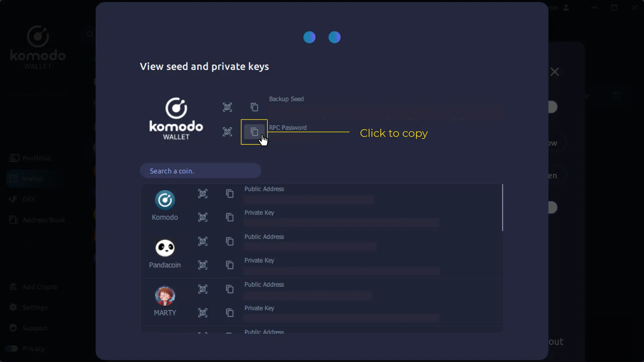This screenshot has height=362, width=644.
Task: Copy the MARTY private key
Action: (x=230, y=312)
